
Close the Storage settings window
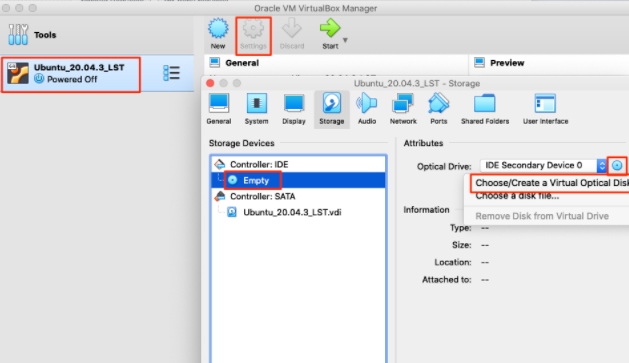pyautogui.click(x=210, y=83)
